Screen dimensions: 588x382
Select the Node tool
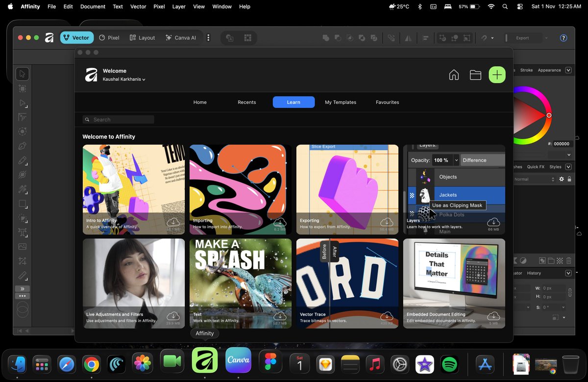(22, 103)
